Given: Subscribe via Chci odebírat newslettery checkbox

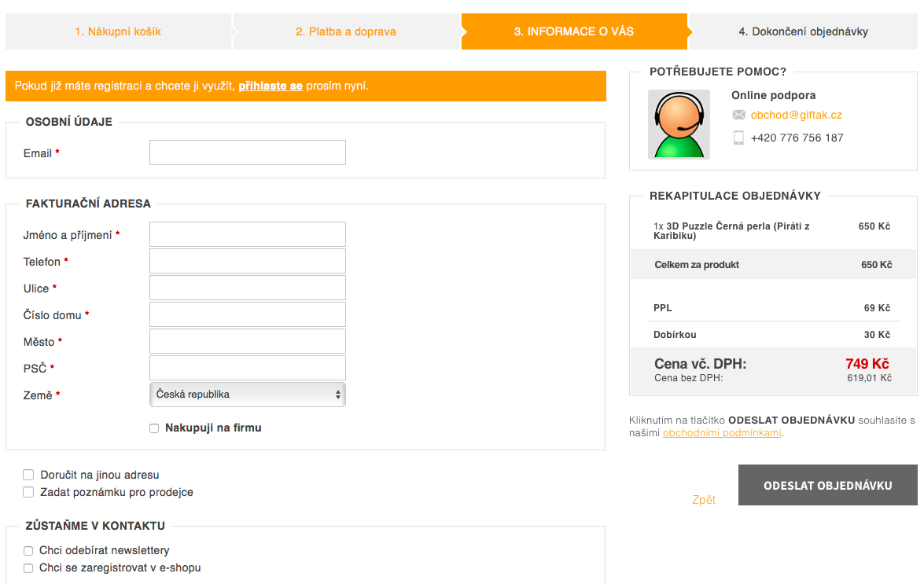Looking at the screenshot, I should click(28, 551).
